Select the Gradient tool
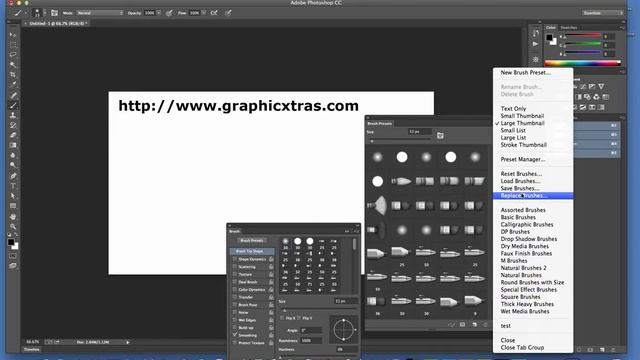The image size is (640, 360). [13, 145]
